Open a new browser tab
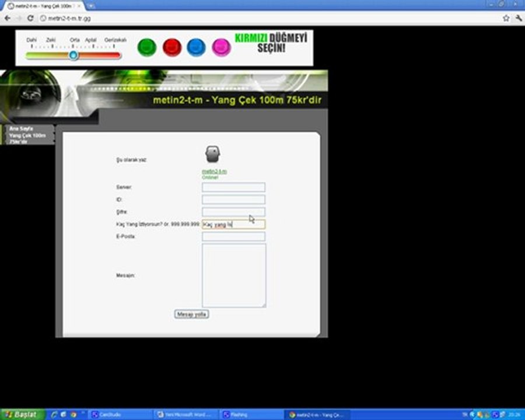The height and width of the screenshot is (420, 525). [91, 6]
